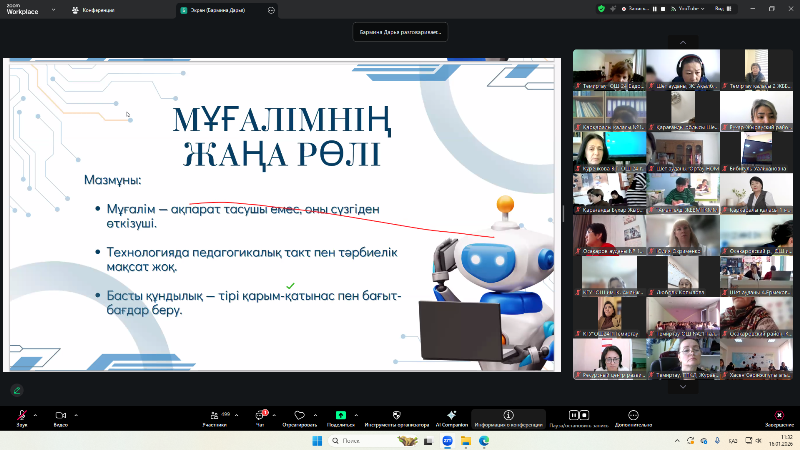The image size is (800, 450).
Task: Toggle pause recording control
Action: (x=573, y=415)
